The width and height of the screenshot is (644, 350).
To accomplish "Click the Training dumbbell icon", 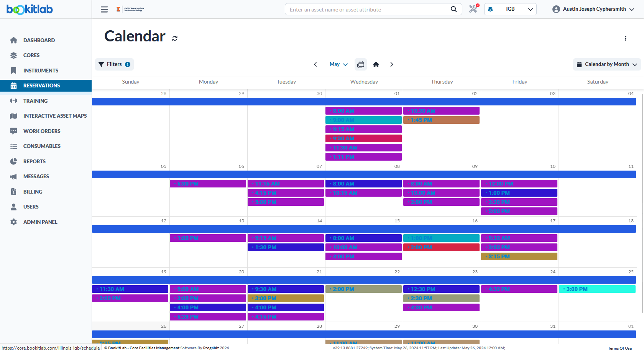I will pos(14,101).
